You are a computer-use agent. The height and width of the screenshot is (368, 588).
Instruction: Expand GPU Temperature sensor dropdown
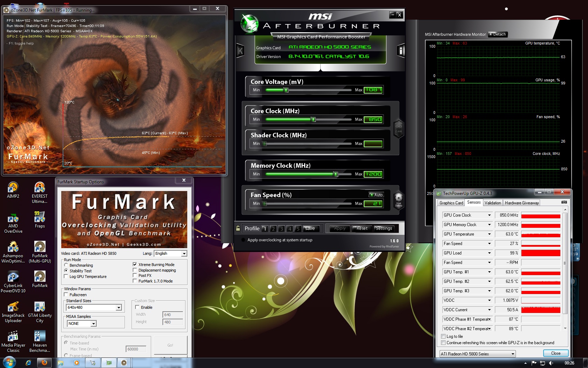coord(489,234)
